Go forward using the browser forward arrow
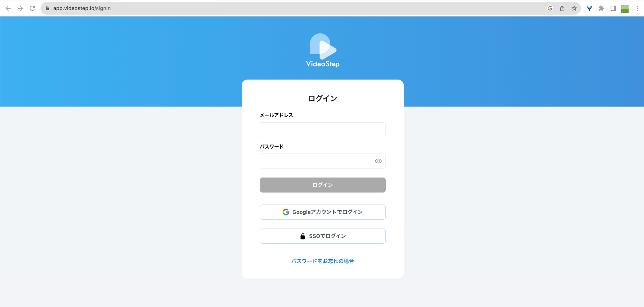The width and height of the screenshot is (644, 307). point(20,8)
